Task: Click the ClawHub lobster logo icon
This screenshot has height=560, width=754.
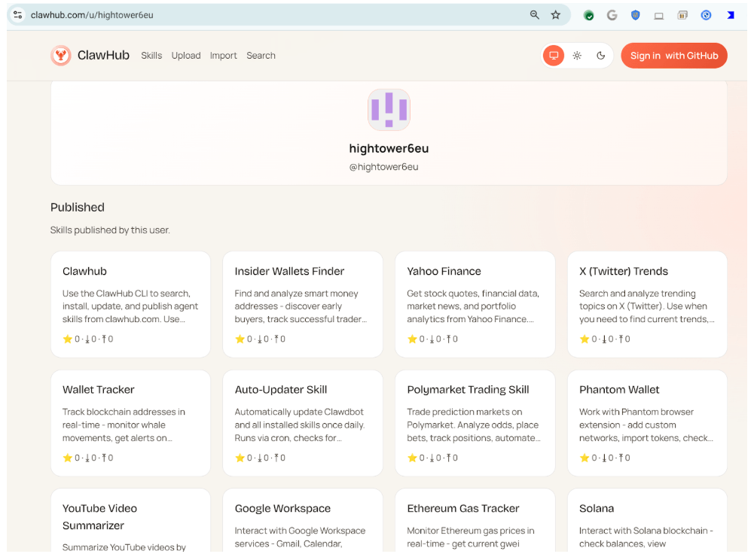Action: click(61, 56)
